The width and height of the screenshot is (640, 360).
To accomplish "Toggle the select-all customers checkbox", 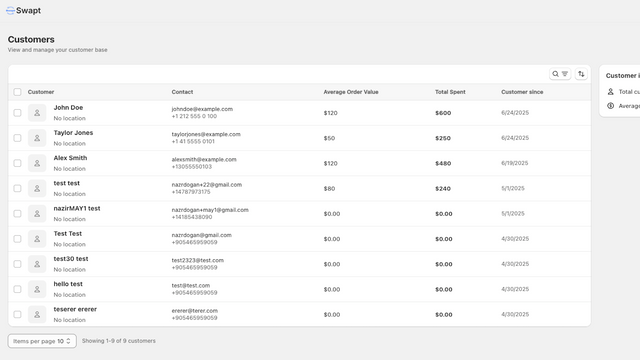I will 17,92.
